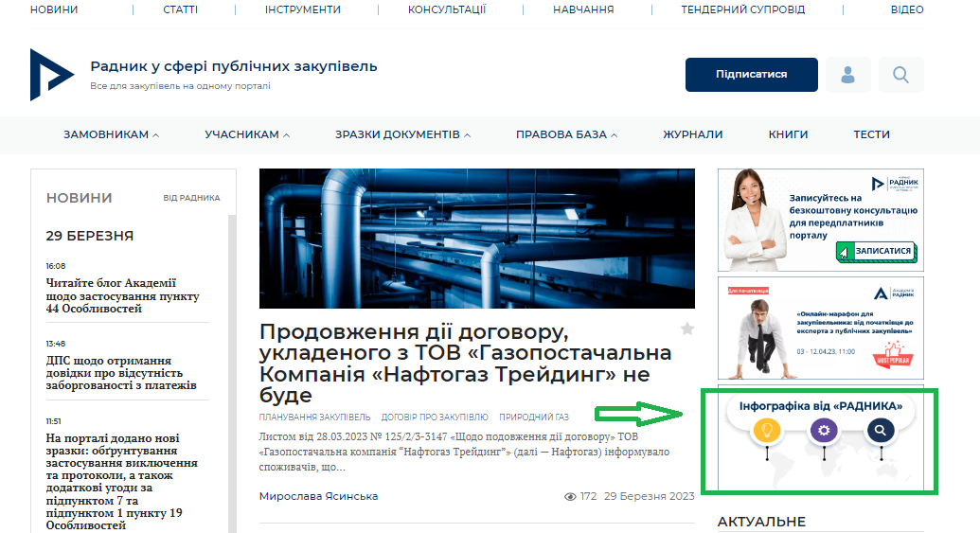Open the article pipes photo thumbnail
The height and width of the screenshot is (533, 980).
tap(477, 238)
